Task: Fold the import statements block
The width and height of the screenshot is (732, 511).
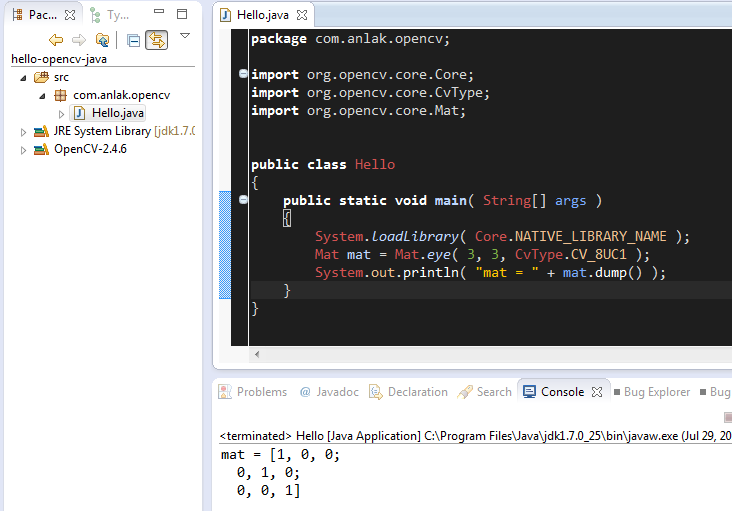Action: (x=243, y=75)
